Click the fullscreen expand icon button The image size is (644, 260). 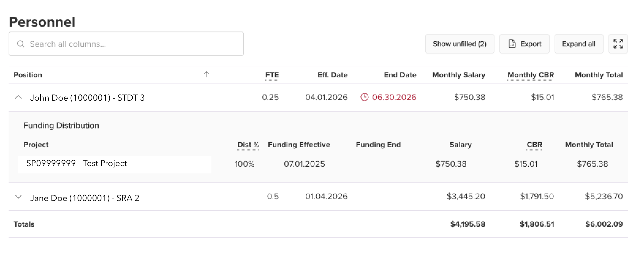click(618, 44)
